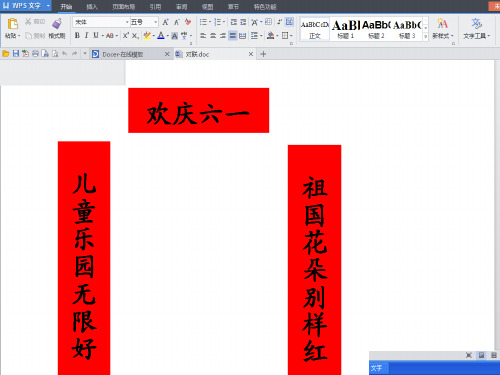Image resolution: width=500 pixels, height=375 pixels.
Task: Click the new tab plus button
Action: point(263,54)
